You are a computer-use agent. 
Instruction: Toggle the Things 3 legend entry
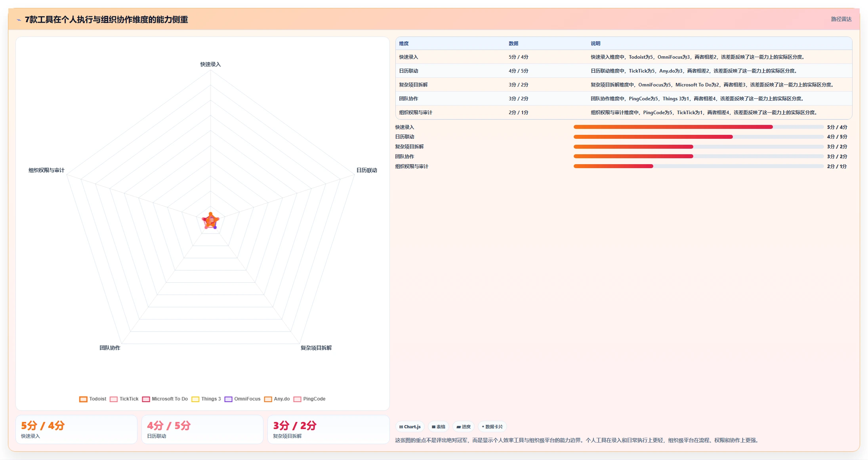206,399
